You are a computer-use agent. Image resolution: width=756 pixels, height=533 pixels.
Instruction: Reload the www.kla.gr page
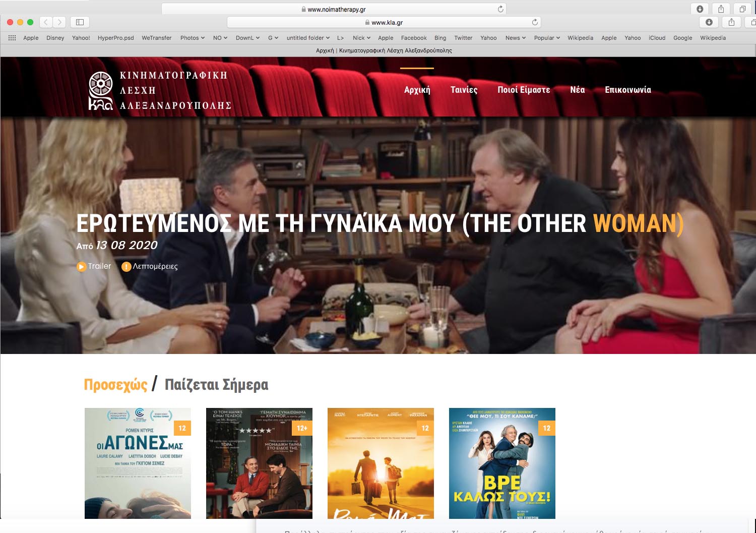(x=535, y=22)
